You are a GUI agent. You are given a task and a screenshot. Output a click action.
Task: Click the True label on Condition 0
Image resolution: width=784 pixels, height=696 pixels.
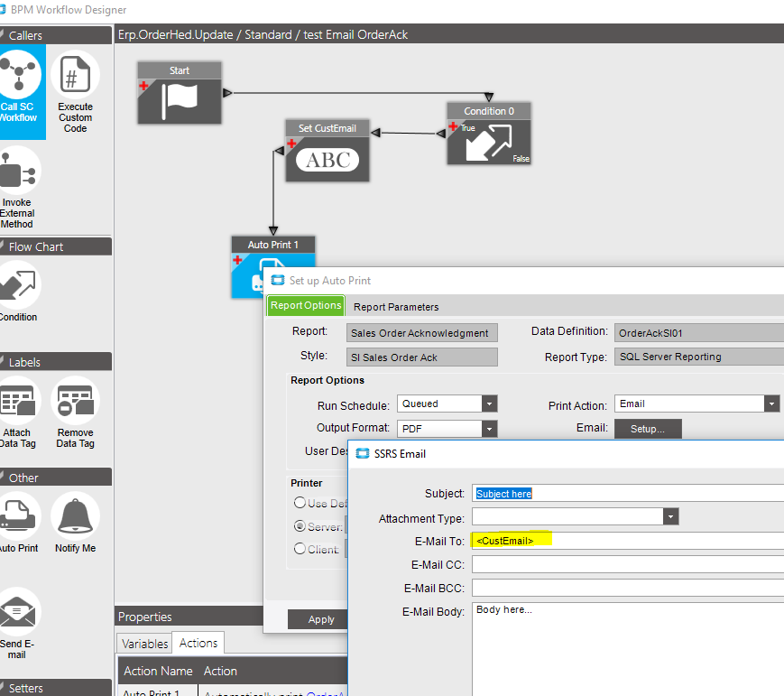point(468,128)
